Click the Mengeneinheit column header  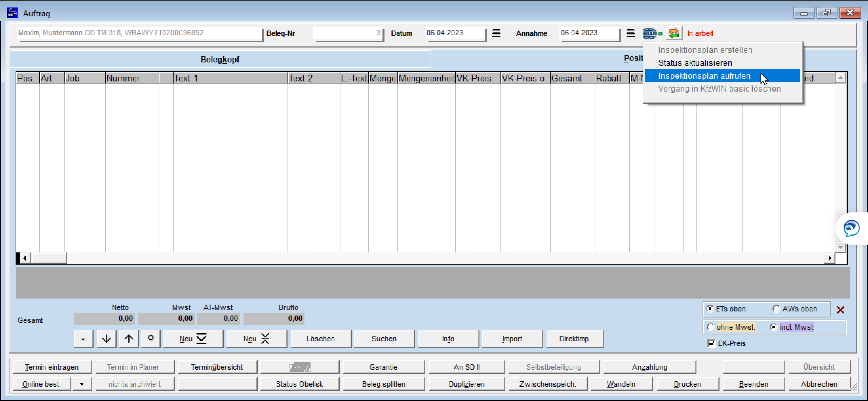pos(427,78)
